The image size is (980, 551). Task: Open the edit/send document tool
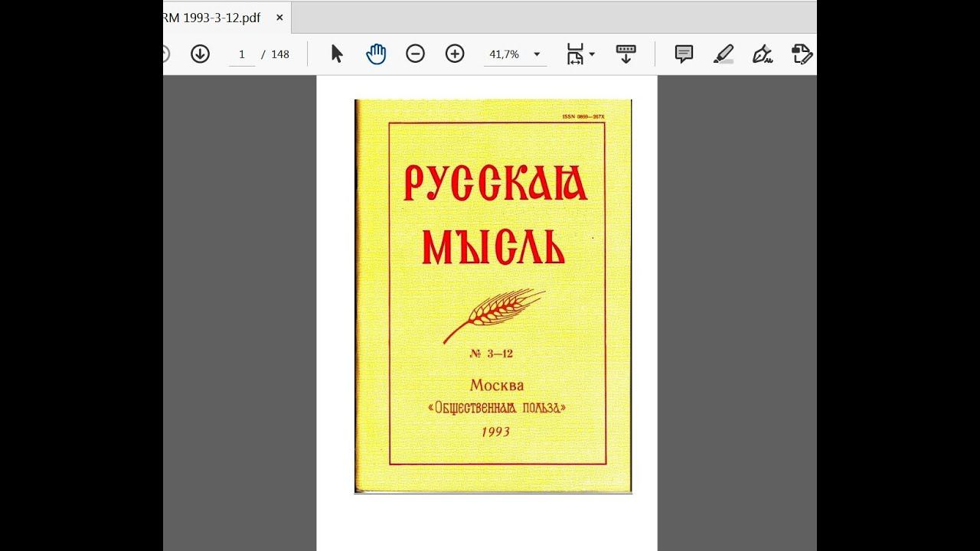click(x=802, y=54)
